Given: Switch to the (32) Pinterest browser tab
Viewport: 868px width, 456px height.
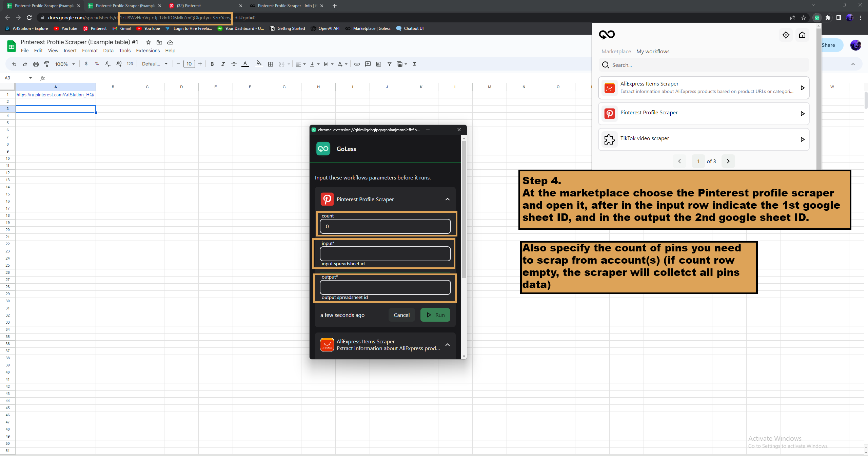Looking at the screenshot, I should tap(205, 6).
